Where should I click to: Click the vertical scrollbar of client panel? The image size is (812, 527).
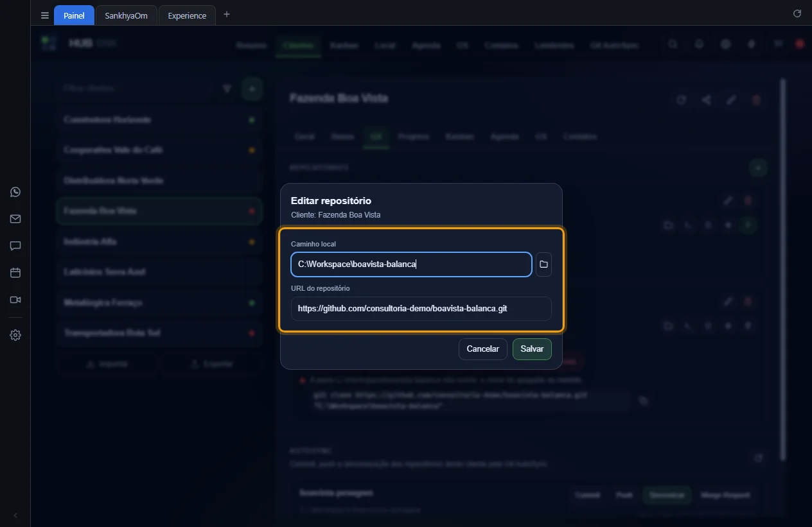point(782,270)
